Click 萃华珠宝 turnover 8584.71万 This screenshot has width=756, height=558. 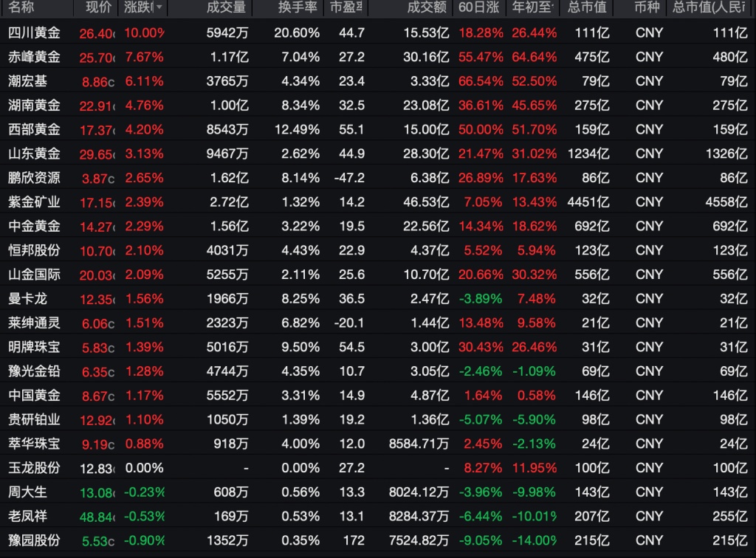point(419,444)
